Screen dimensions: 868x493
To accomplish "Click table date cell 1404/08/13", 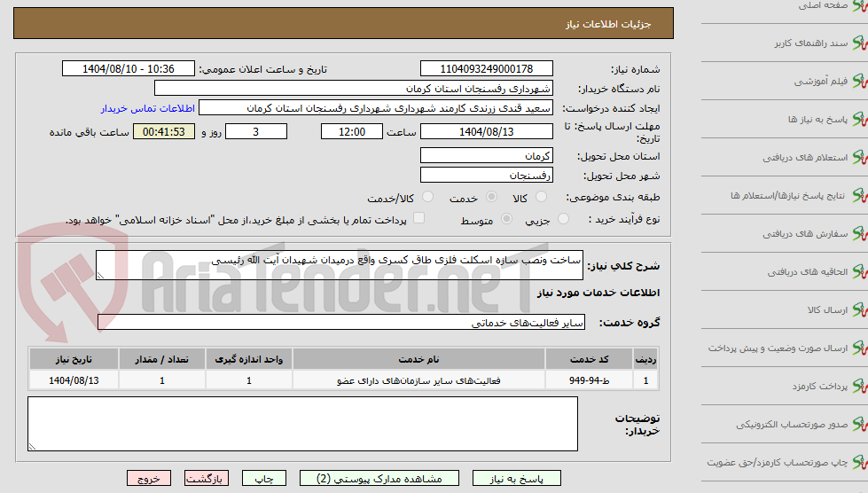I will pyautogui.click(x=74, y=380).
